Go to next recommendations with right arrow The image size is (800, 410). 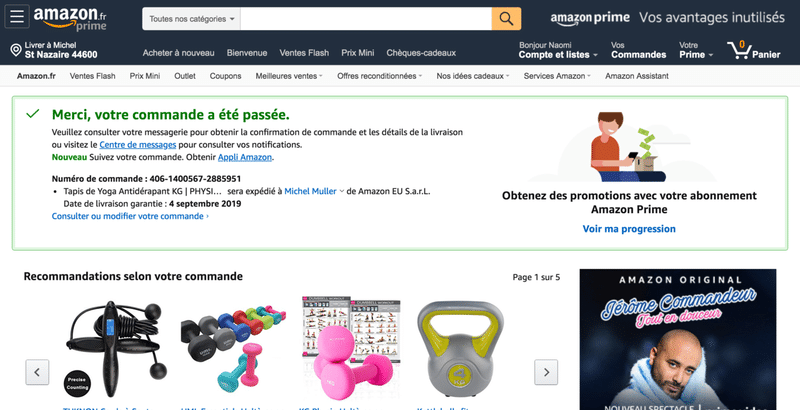click(546, 372)
